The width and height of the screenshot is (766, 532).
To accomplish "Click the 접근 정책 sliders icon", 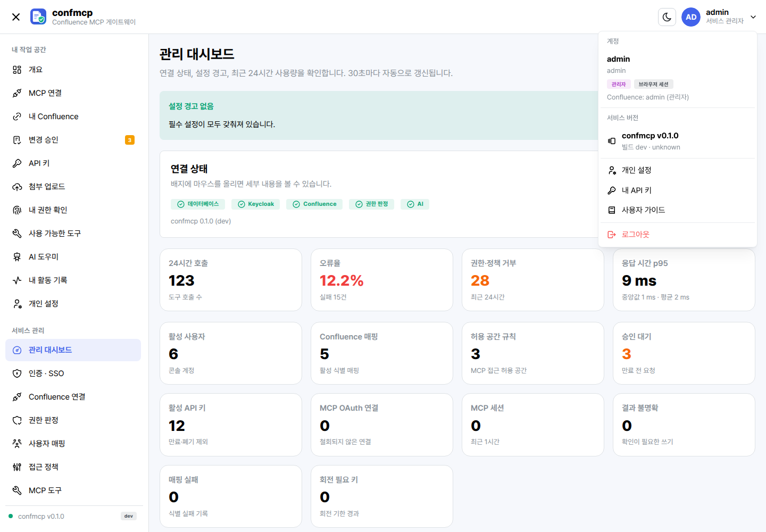I will 17,467.
